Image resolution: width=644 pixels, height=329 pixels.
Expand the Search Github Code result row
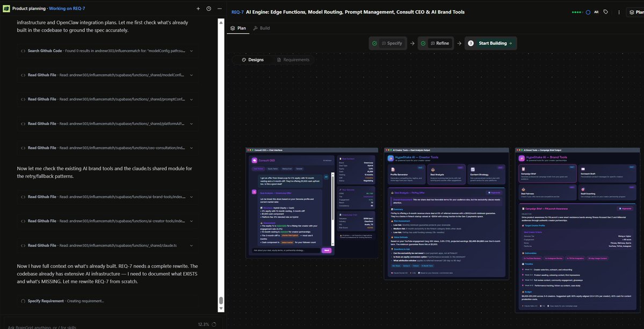(191, 51)
